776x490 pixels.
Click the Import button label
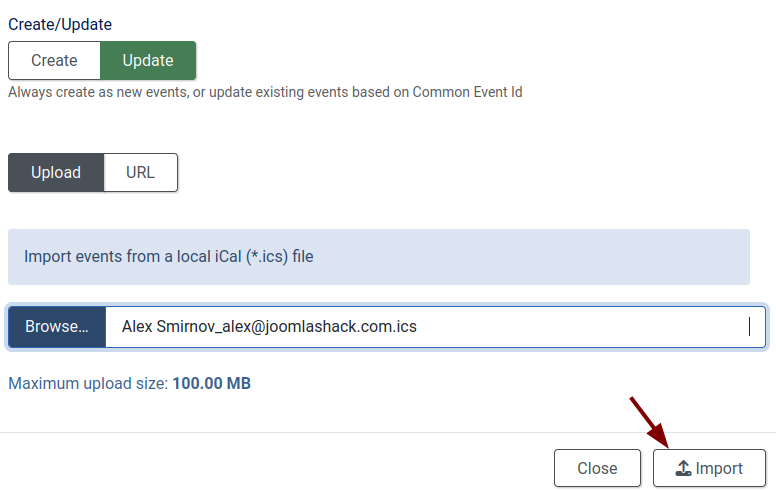coord(719,468)
